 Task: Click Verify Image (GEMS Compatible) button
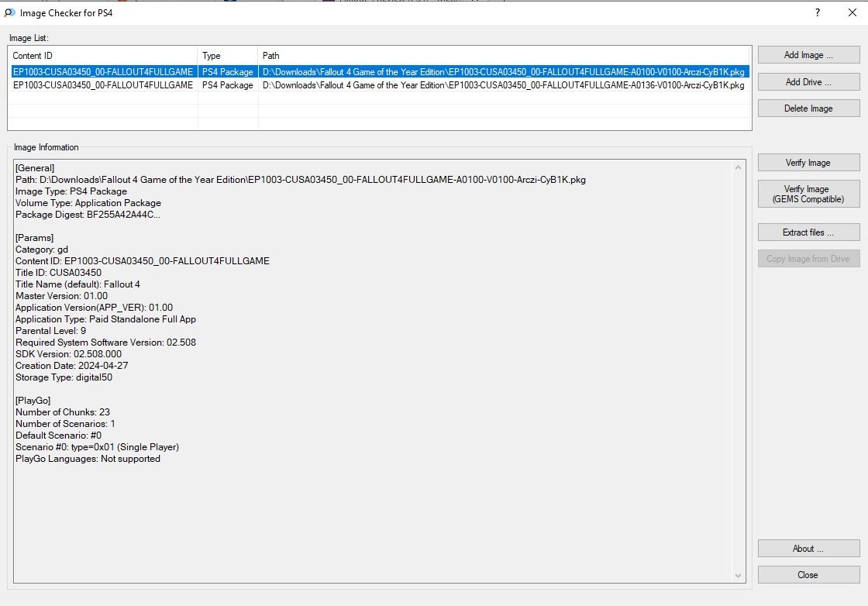tap(808, 195)
